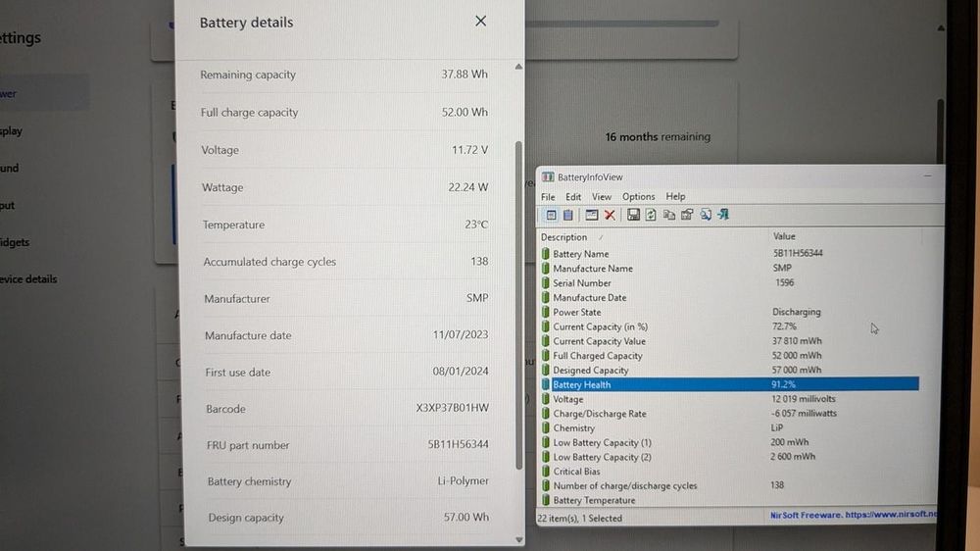
Task: Select the Battery Temperature row
Action: tap(729, 500)
